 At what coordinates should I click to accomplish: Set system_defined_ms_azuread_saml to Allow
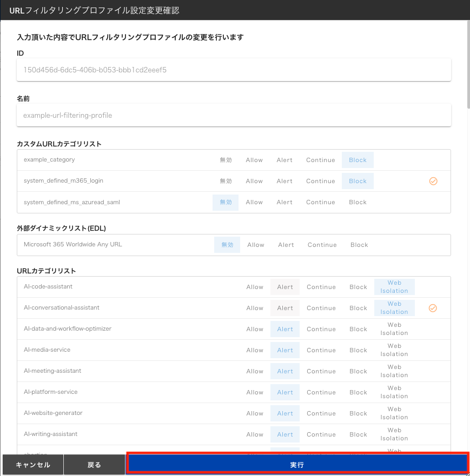click(x=254, y=203)
